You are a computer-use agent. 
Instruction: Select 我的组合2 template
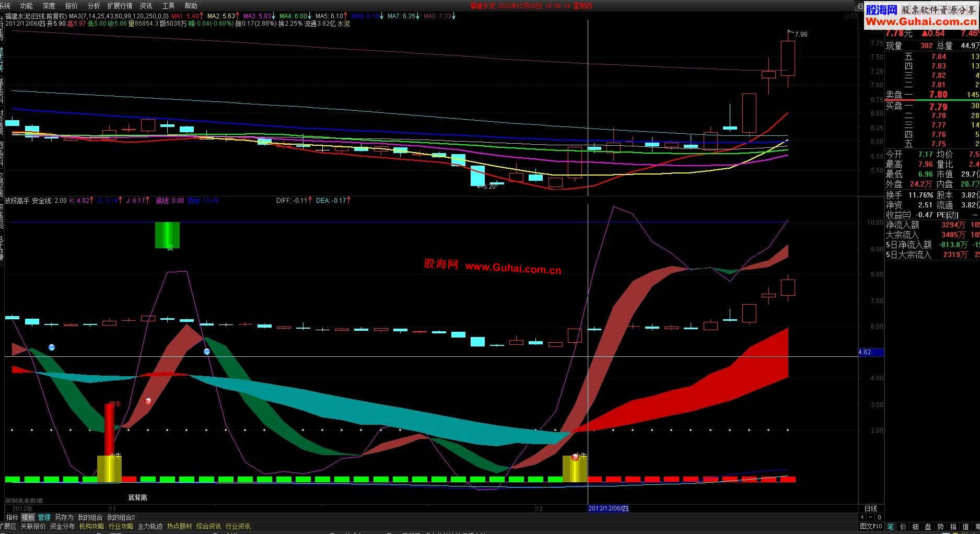[x=121, y=517]
